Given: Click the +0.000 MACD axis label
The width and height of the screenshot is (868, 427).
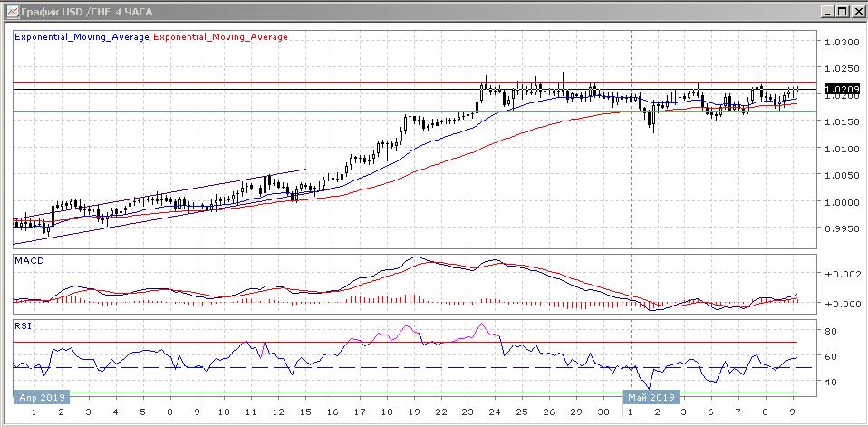Looking at the screenshot, I should pyautogui.click(x=842, y=304).
